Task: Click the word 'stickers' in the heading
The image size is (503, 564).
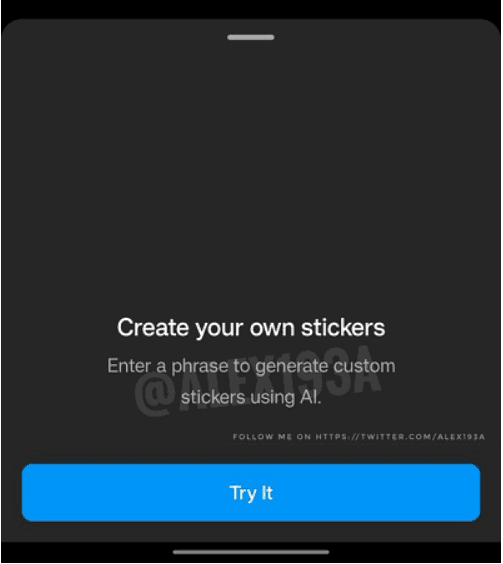Action: pos(343,327)
